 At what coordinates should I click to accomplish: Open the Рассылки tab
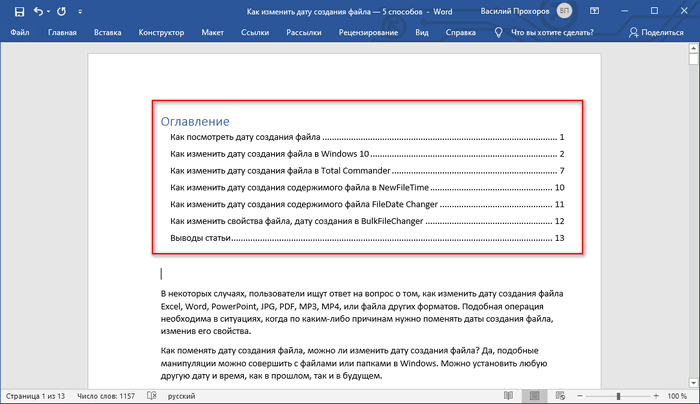304,33
